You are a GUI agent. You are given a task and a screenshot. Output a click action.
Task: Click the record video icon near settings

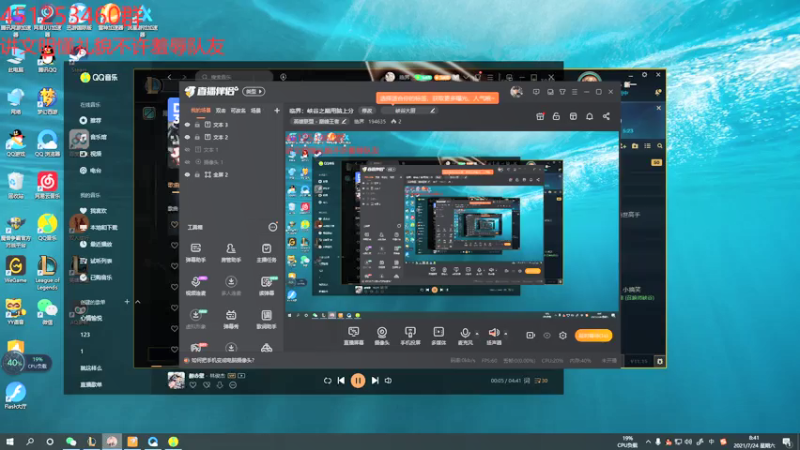tap(531, 335)
